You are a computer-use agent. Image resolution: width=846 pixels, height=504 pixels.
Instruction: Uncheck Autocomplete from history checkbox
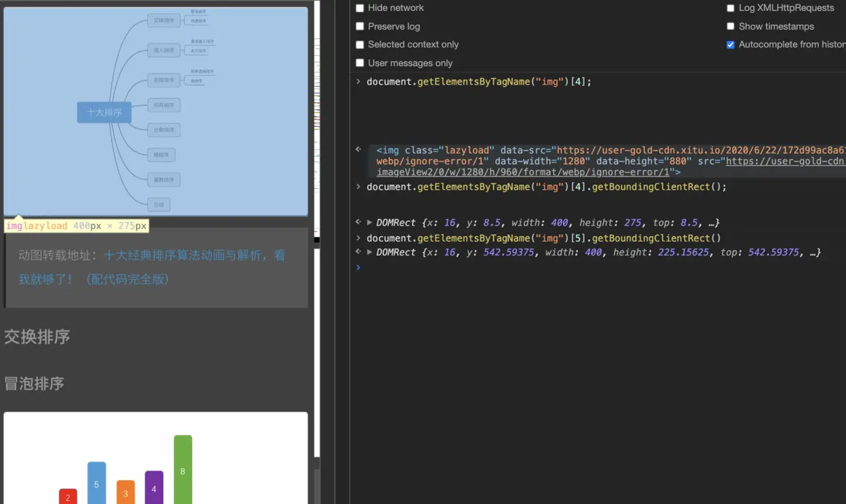(731, 45)
